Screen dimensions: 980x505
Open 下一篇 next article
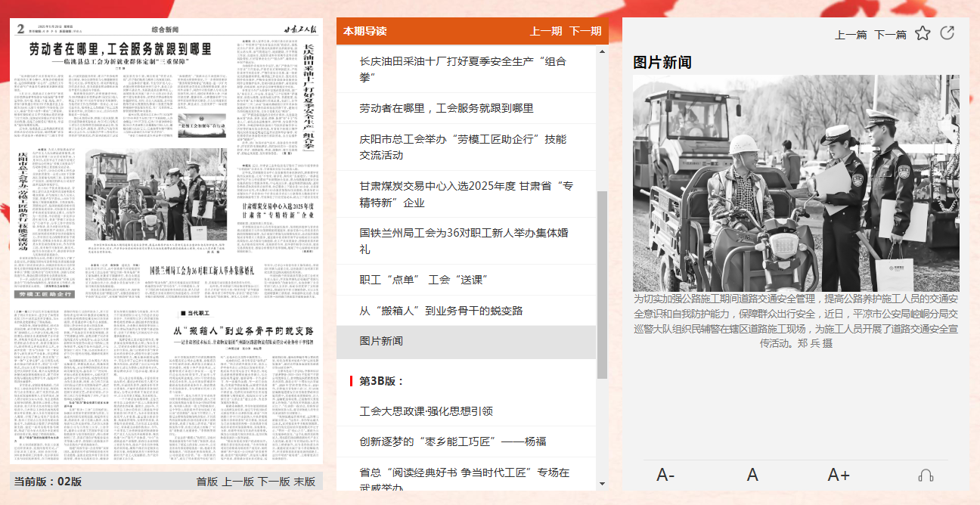(x=890, y=35)
